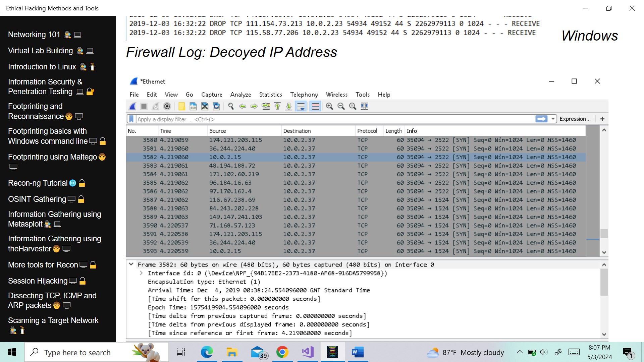Open the Session Hijacking lesson
Viewport: 644px width, 362px height.
(x=38, y=281)
